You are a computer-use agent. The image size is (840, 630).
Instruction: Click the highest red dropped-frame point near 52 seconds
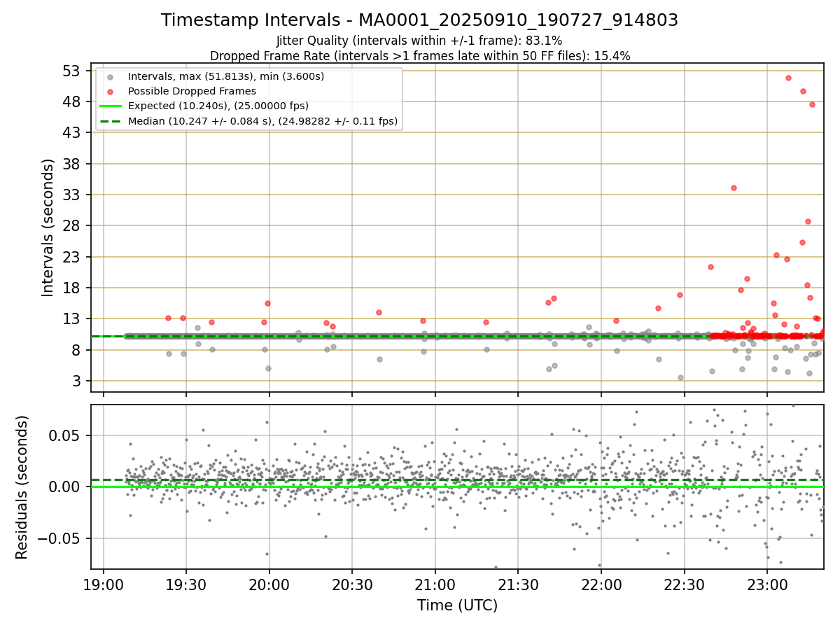(788, 78)
